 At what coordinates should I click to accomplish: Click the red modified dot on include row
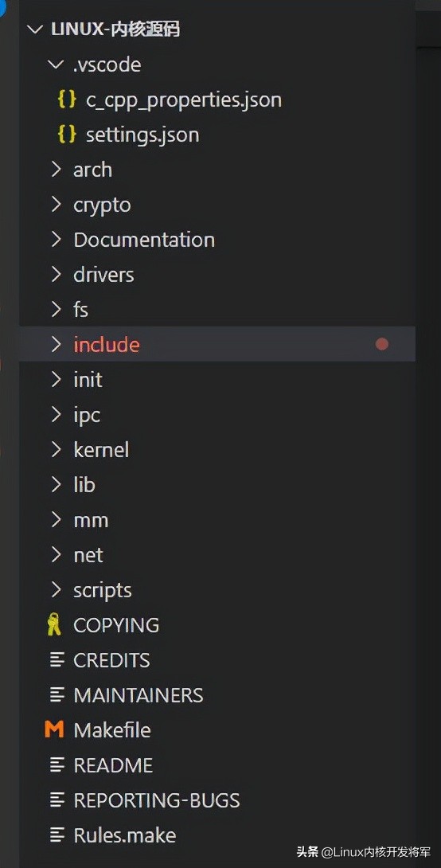tap(382, 344)
